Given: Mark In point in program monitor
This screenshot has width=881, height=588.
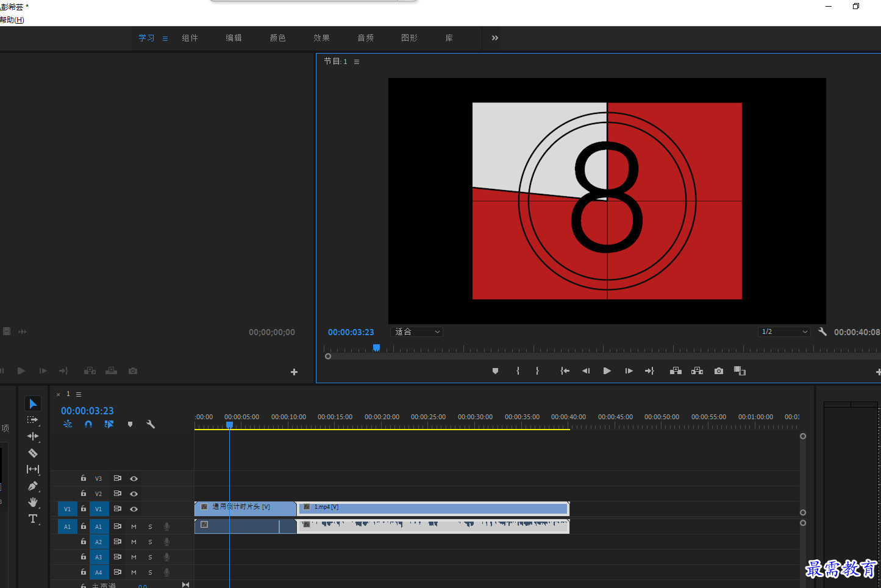Looking at the screenshot, I should [x=518, y=370].
